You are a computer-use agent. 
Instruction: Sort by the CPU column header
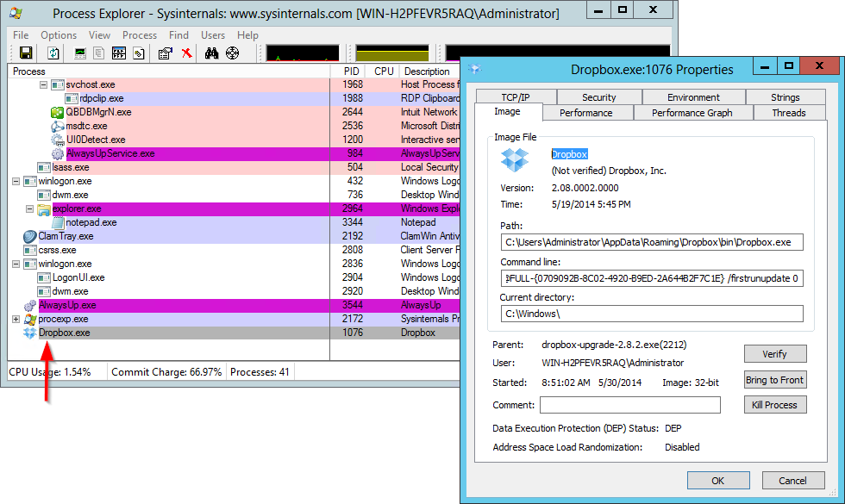pos(383,71)
